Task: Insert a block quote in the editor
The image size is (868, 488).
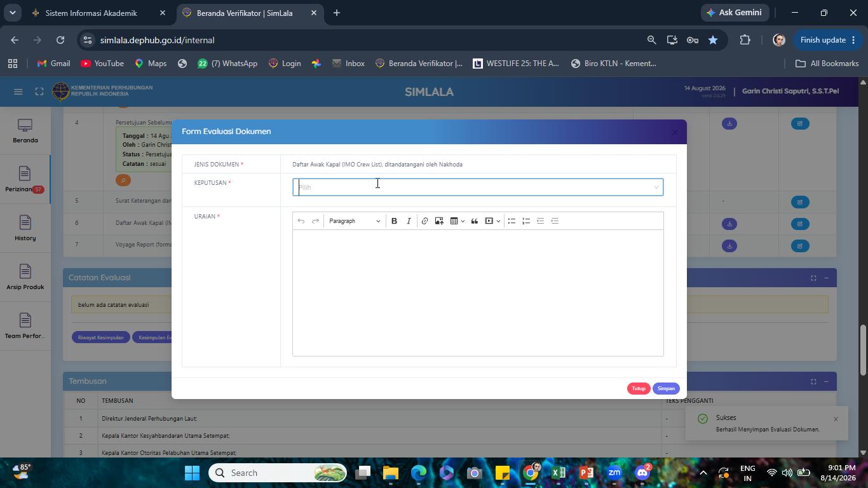Action: (x=474, y=221)
